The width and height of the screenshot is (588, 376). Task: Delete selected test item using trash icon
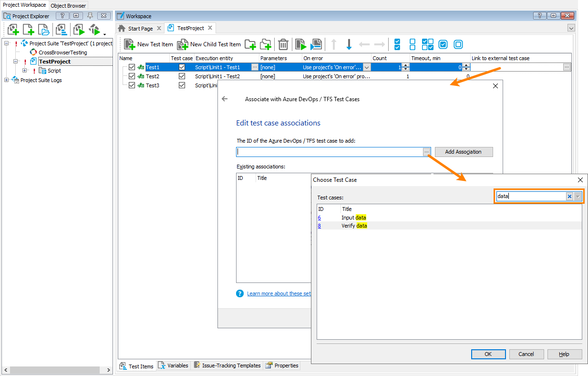point(283,44)
